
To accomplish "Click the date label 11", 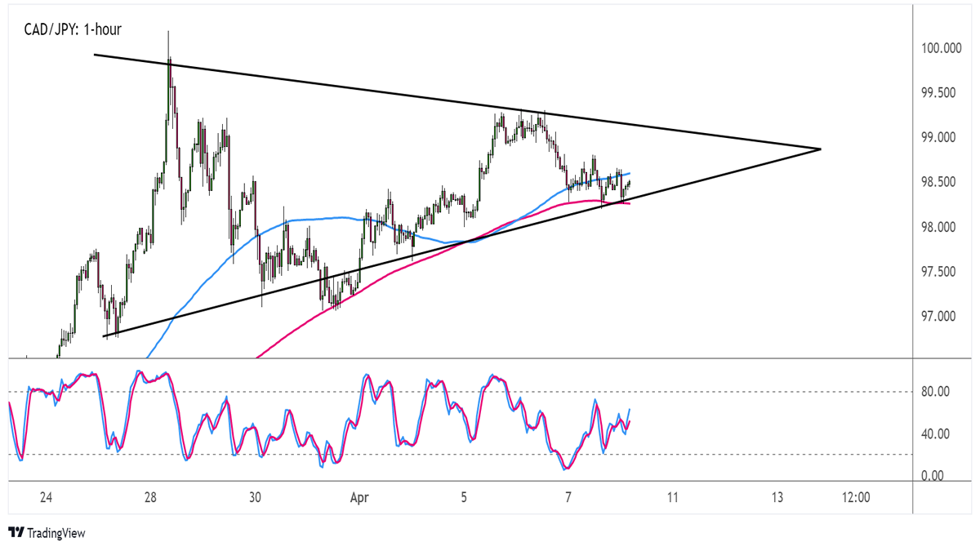I will (x=672, y=497).
